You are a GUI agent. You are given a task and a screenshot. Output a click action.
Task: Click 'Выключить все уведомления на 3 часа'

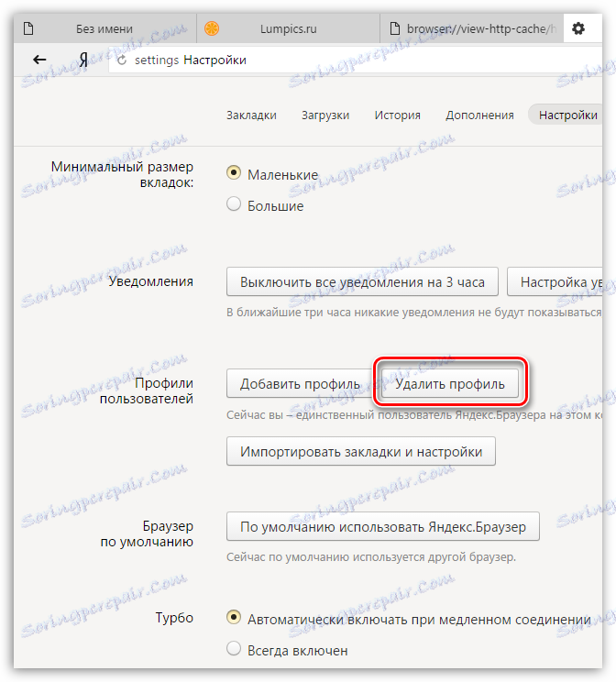pos(362,281)
